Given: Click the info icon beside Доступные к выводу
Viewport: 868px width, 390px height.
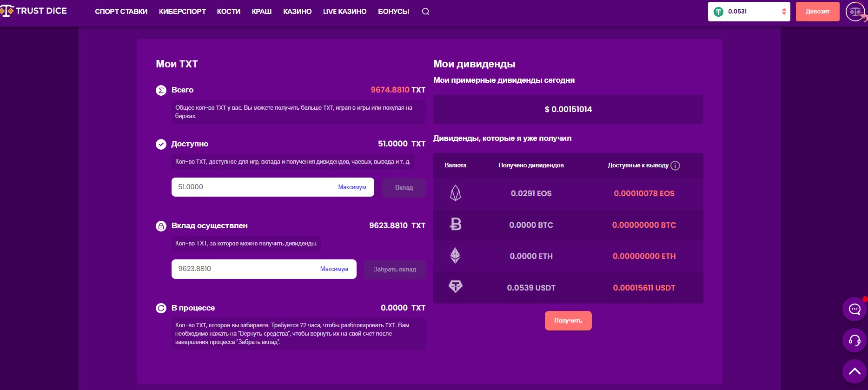Looking at the screenshot, I should click(x=676, y=165).
